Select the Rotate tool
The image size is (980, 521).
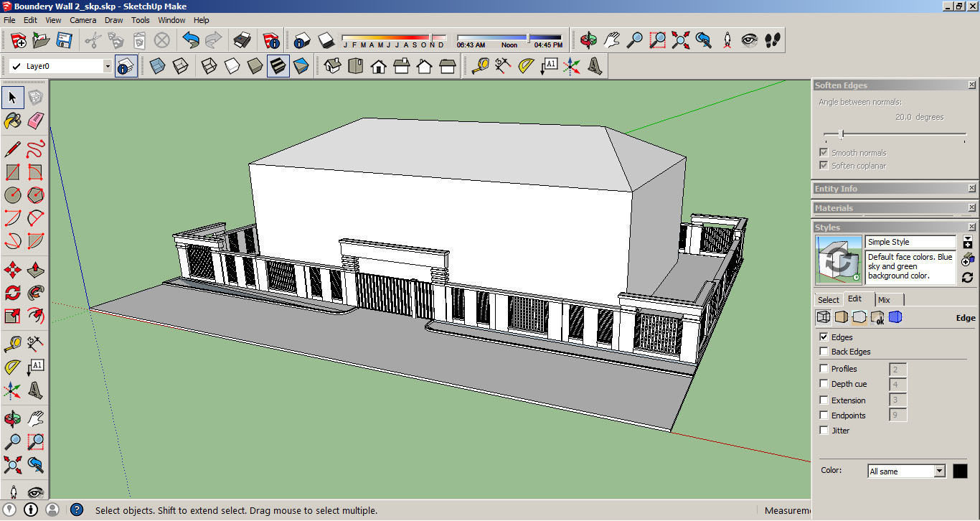pos(13,293)
